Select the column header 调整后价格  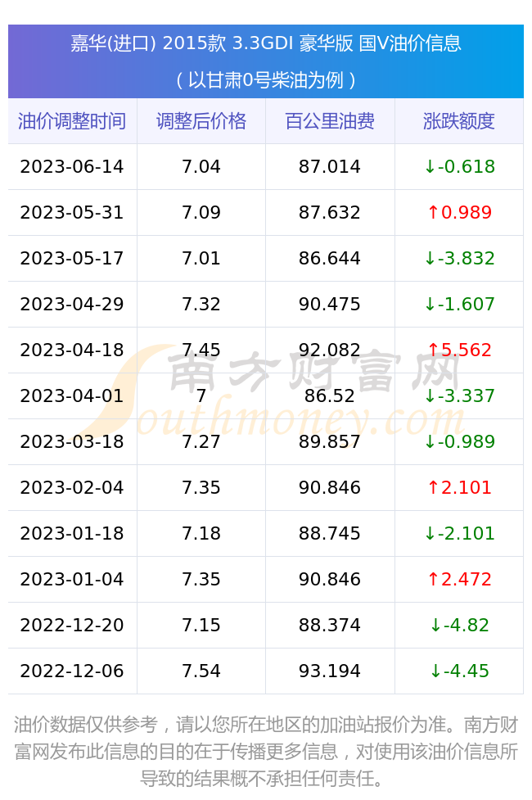(x=201, y=121)
